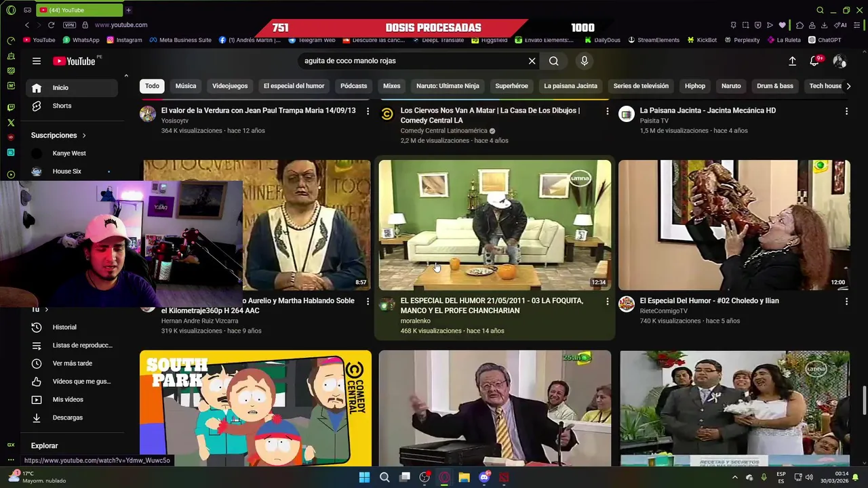The width and height of the screenshot is (868, 488).
Task: Select the 'Videojuegos' filter chip
Action: [x=230, y=86]
